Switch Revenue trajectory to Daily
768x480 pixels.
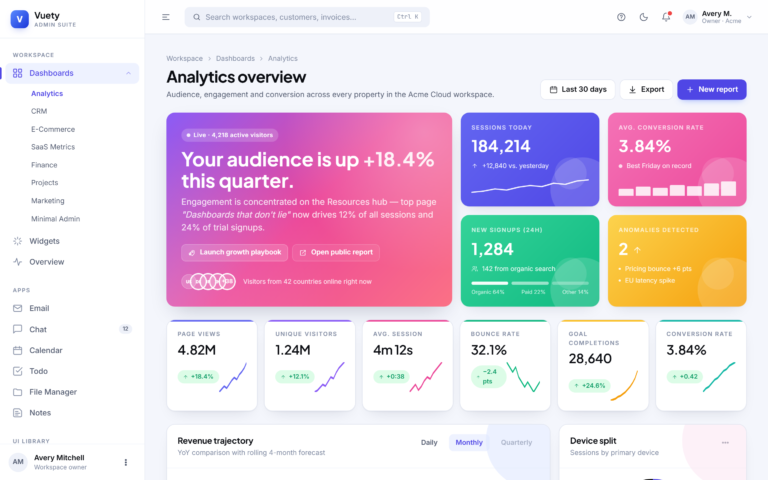coord(429,443)
